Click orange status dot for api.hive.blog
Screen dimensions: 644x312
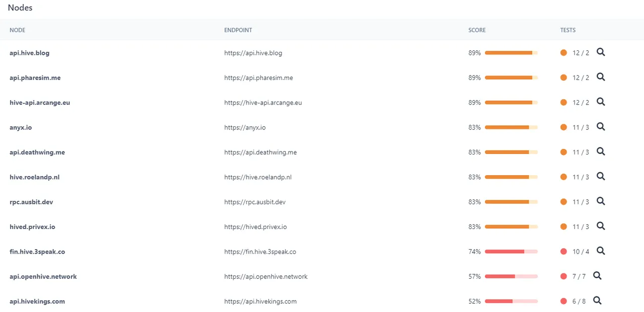pos(563,53)
